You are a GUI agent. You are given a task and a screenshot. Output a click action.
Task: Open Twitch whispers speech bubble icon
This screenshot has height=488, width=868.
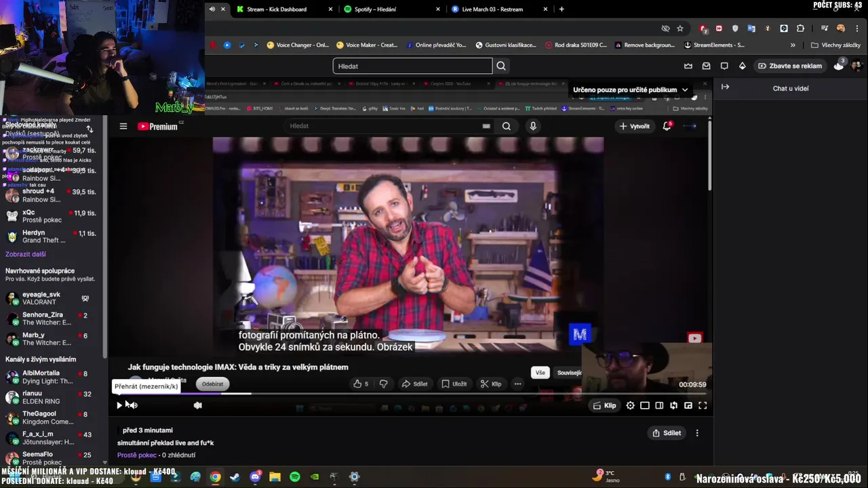click(x=724, y=66)
